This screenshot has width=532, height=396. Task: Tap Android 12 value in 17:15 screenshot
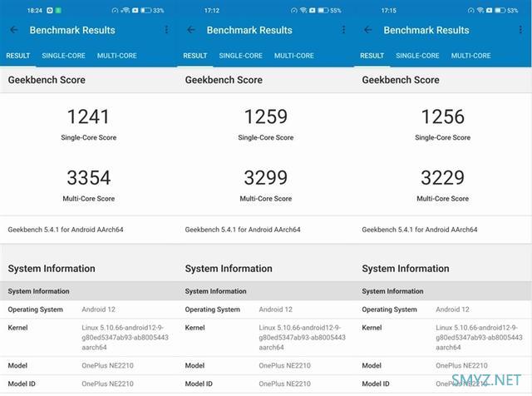pos(452,309)
